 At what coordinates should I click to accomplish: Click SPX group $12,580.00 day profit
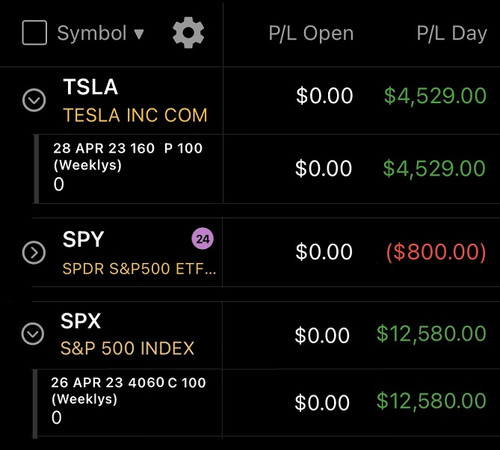coord(431,334)
